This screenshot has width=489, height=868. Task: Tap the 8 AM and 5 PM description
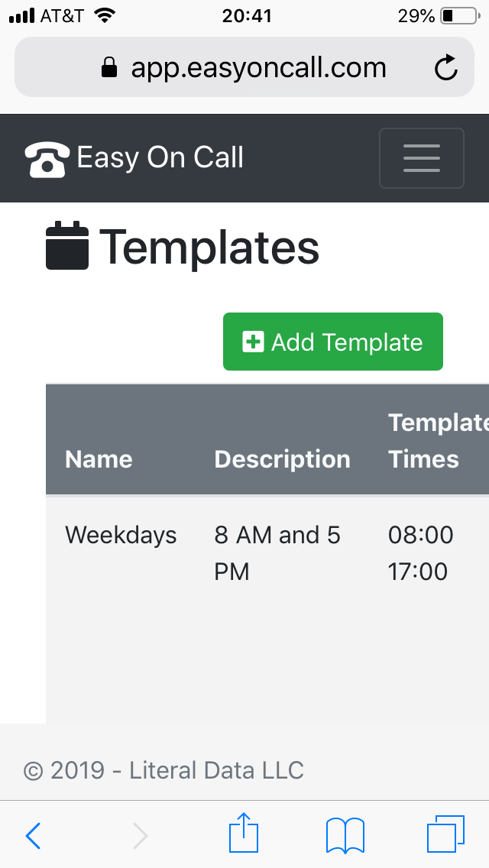[277, 553]
